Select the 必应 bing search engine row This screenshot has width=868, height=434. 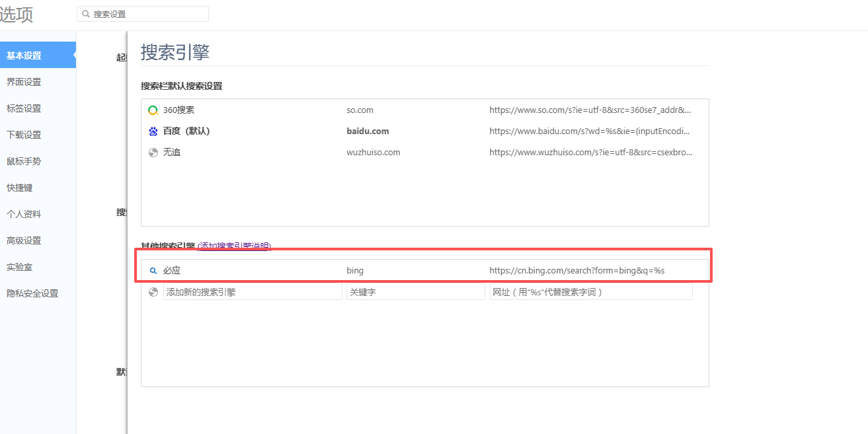(x=424, y=271)
